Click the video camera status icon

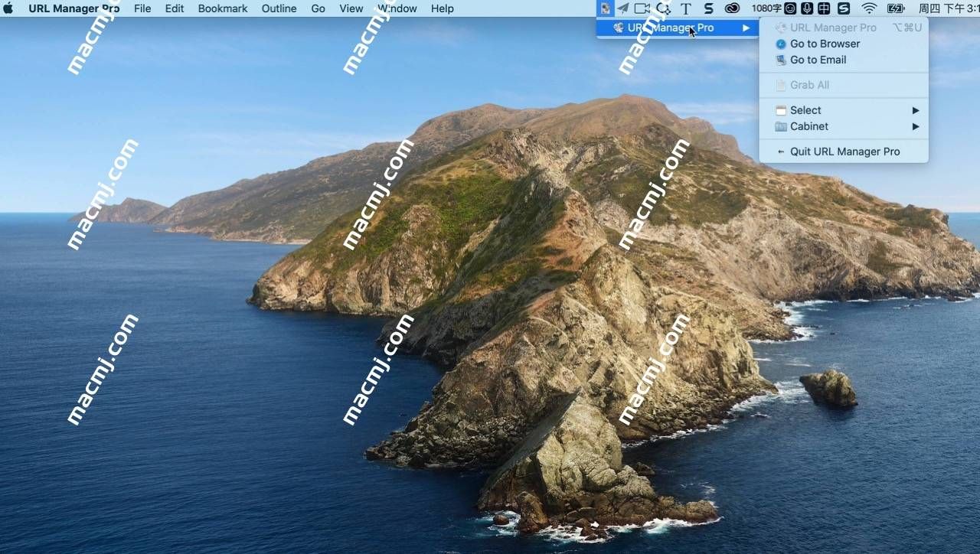click(x=642, y=8)
